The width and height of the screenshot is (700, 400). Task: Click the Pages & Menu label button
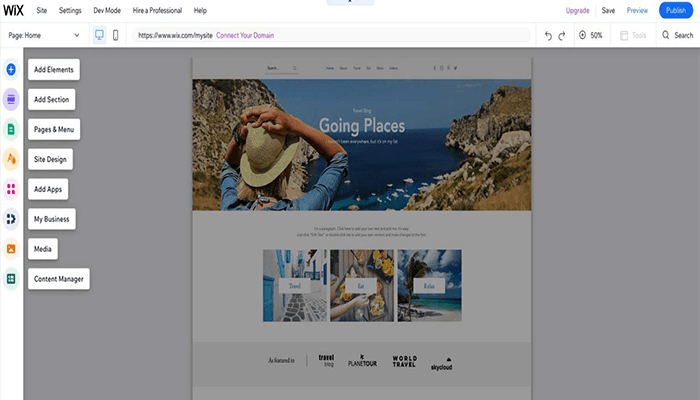pos(54,129)
